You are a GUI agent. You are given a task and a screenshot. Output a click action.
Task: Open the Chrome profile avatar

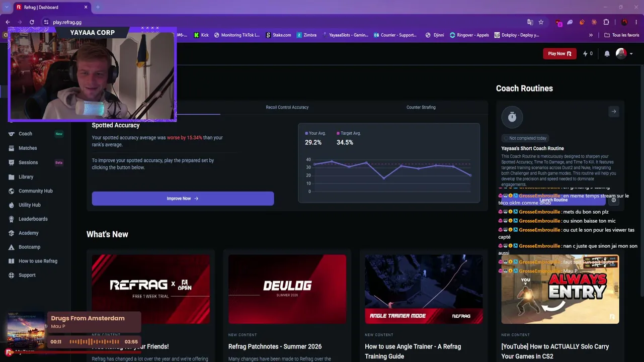point(624,22)
